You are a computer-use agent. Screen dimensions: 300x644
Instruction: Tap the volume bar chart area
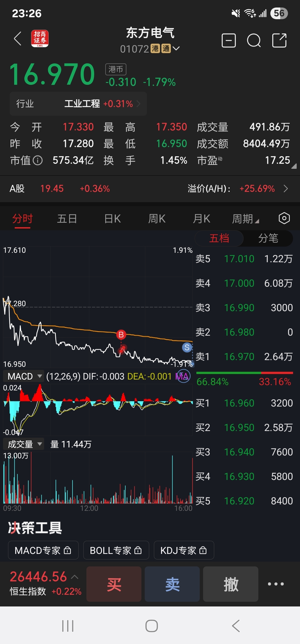tap(98, 478)
